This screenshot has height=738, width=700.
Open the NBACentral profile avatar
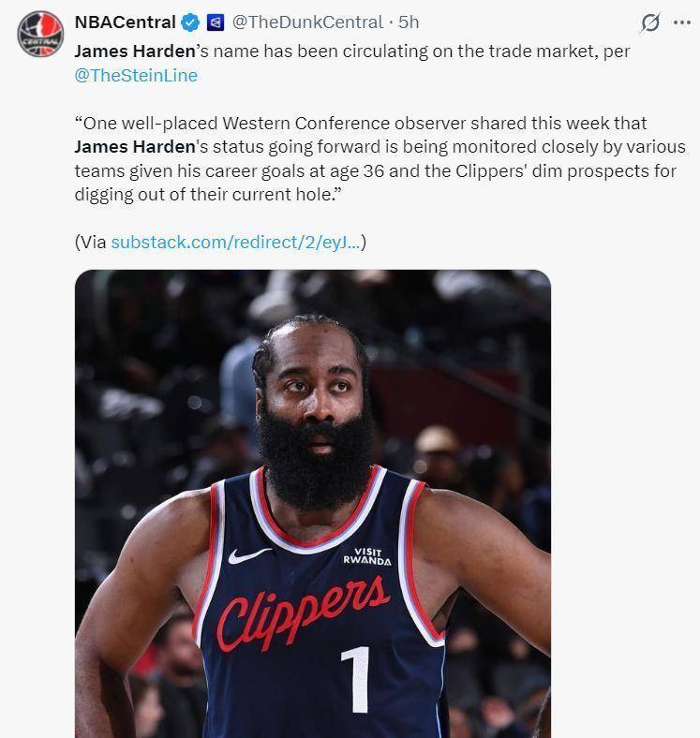tap(40, 34)
